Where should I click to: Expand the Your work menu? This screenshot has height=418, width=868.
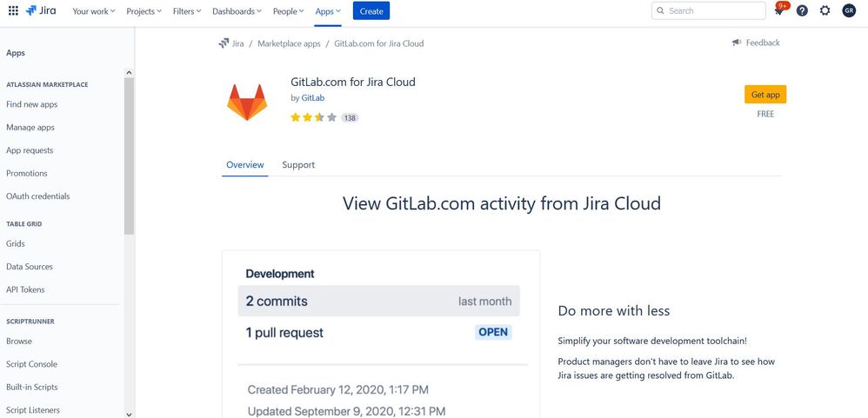[94, 11]
